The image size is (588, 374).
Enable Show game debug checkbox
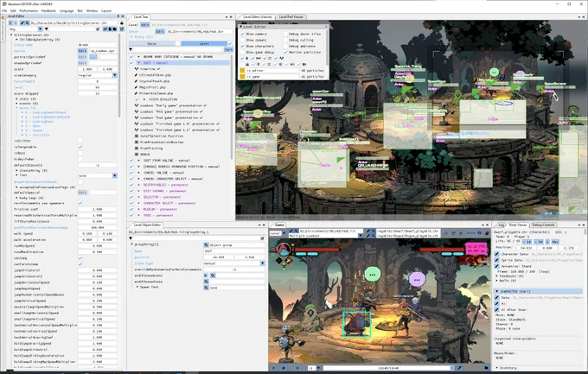click(x=242, y=52)
